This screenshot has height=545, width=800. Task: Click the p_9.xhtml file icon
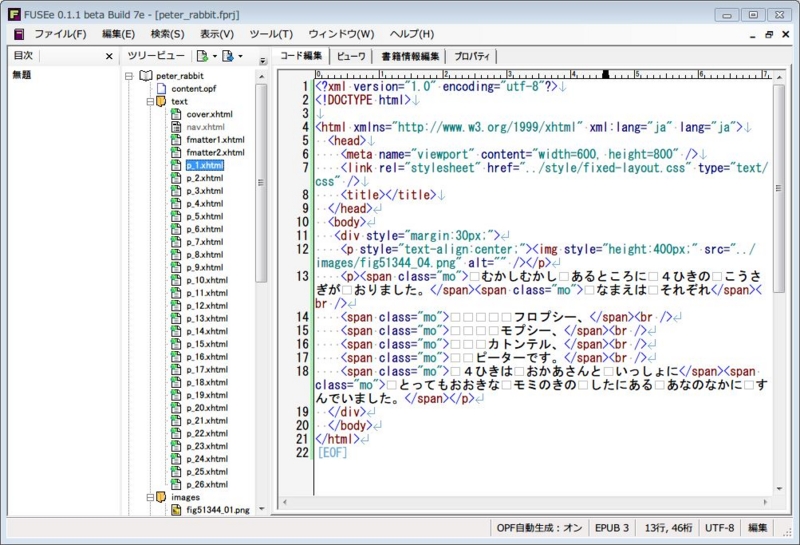(176, 267)
